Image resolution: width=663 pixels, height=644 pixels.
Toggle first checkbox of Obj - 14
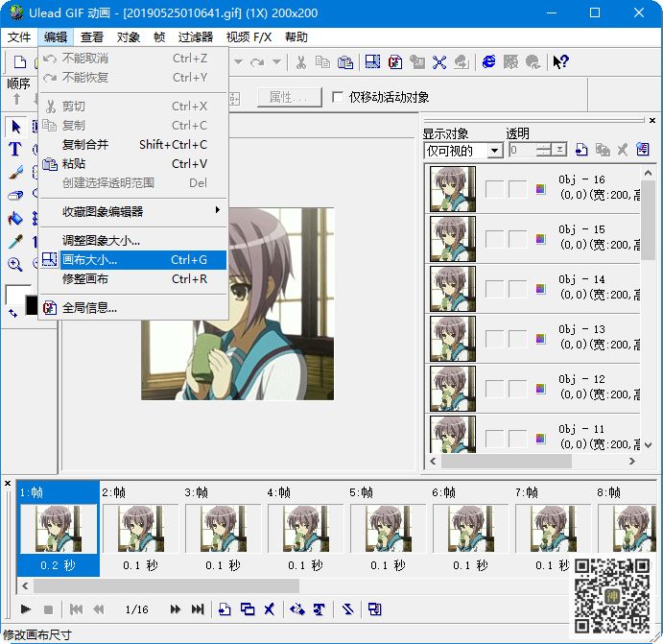(494, 289)
